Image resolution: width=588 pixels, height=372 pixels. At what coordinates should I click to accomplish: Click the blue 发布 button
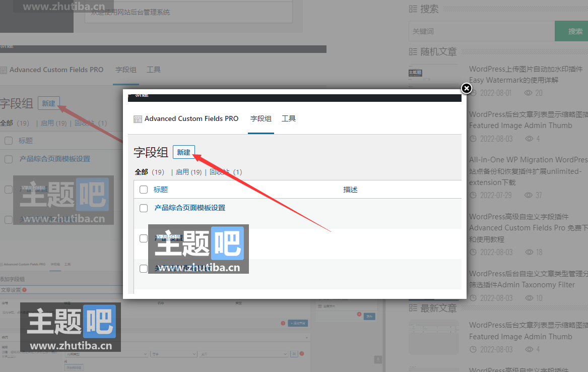[x=369, y=317]
